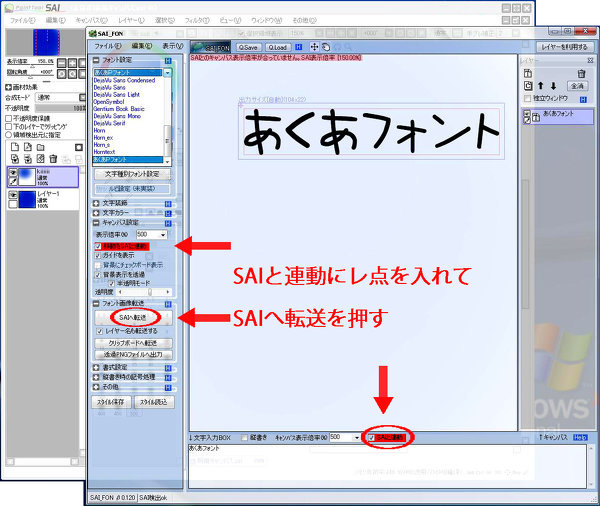Expand the 文字装飾 section

pos(95,202)
